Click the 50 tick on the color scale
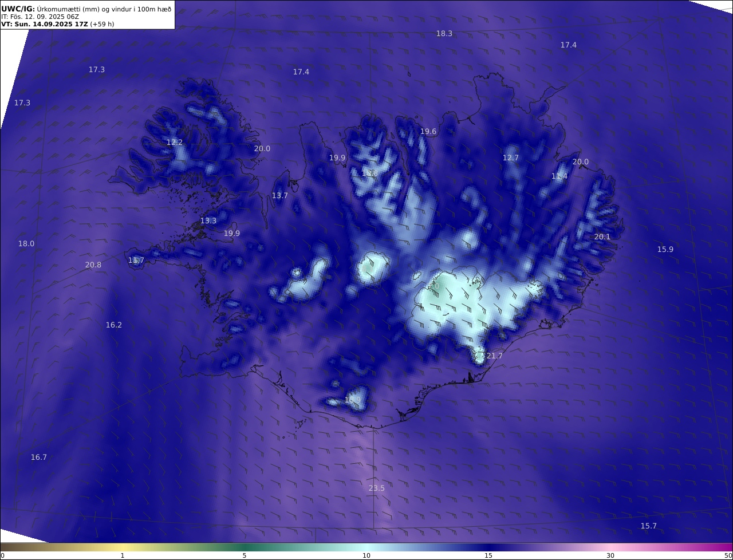The height and width of the screenshot is (560, 733). pos(728,555)
